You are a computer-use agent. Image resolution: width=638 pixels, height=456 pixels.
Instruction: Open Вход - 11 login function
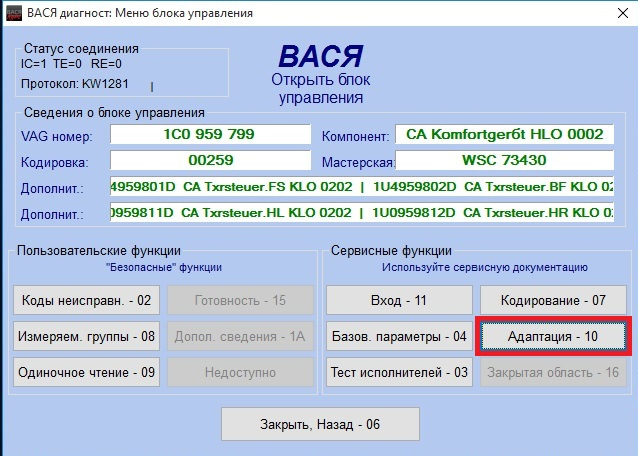pos(399,300)
